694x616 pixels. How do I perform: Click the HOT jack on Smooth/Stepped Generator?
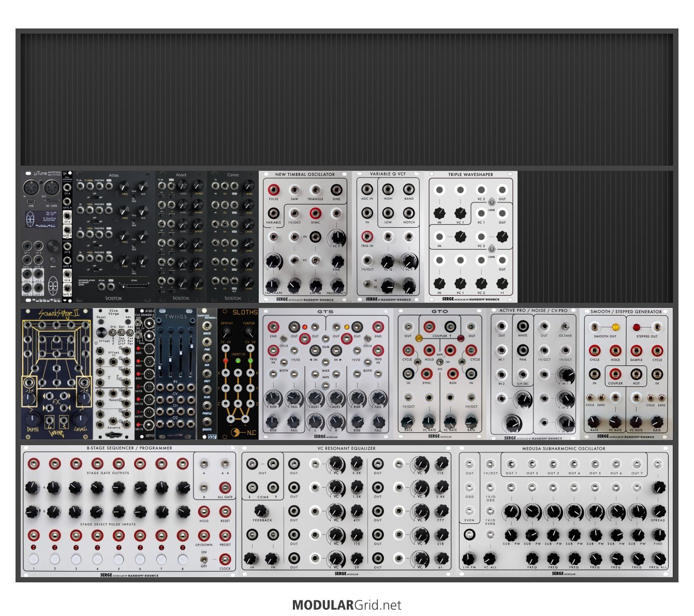636,374
